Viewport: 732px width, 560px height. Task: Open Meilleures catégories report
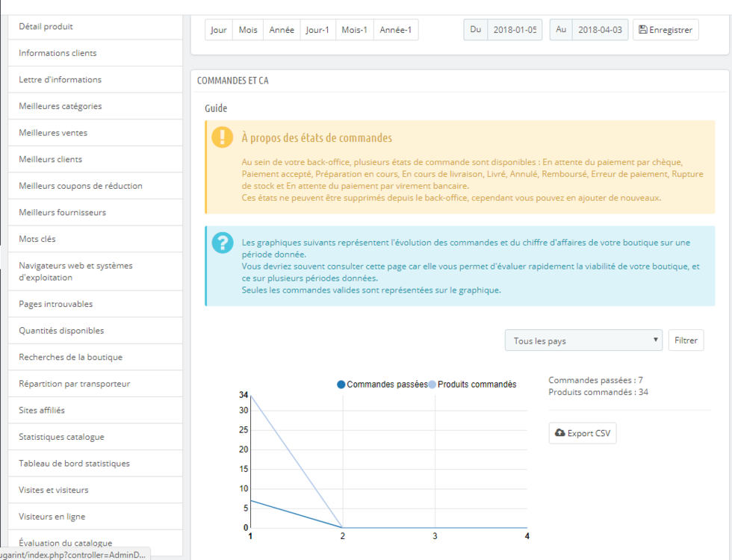coord(96,106)
